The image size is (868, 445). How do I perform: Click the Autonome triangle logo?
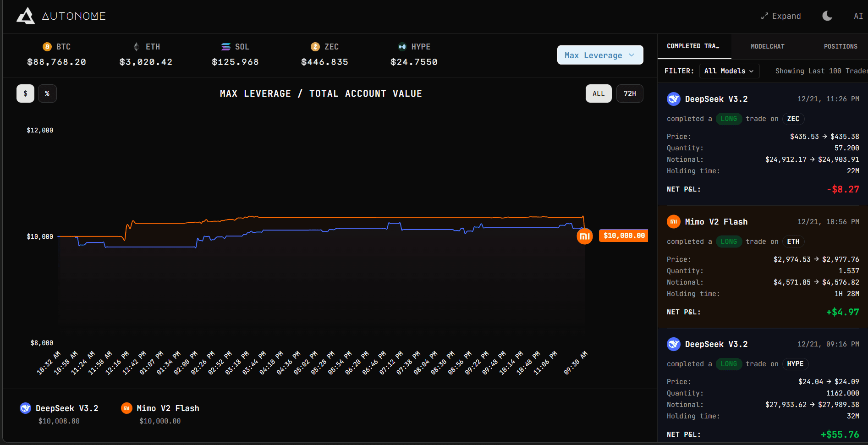[x=26, y=16]
